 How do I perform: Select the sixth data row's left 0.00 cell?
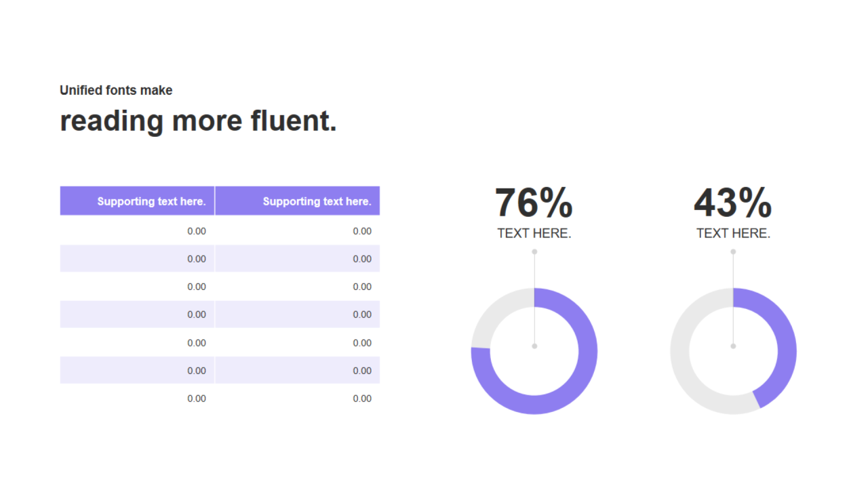(196, 371)
